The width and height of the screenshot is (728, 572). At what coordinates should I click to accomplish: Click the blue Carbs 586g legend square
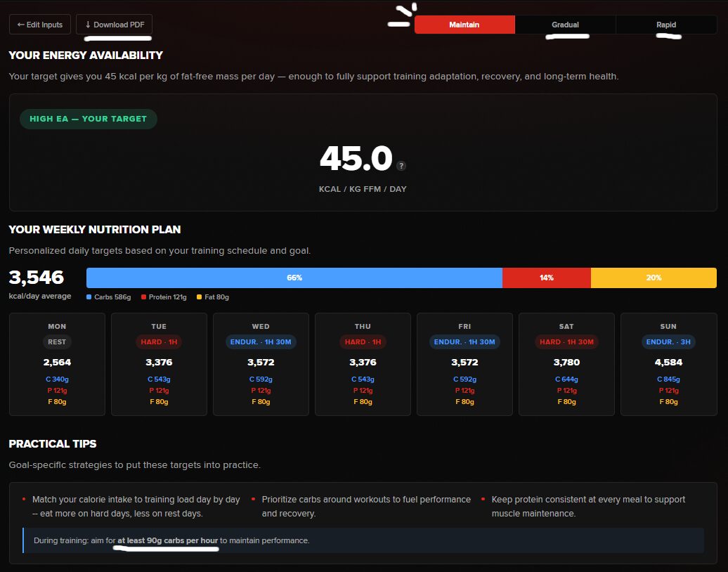(89, 297)
